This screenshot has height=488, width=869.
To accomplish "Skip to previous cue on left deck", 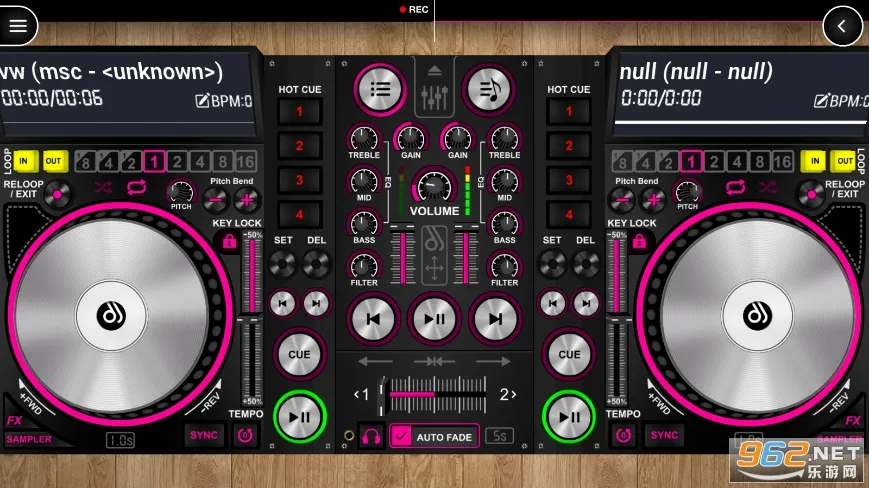I will pyautogui.click(x=283, y=304).
